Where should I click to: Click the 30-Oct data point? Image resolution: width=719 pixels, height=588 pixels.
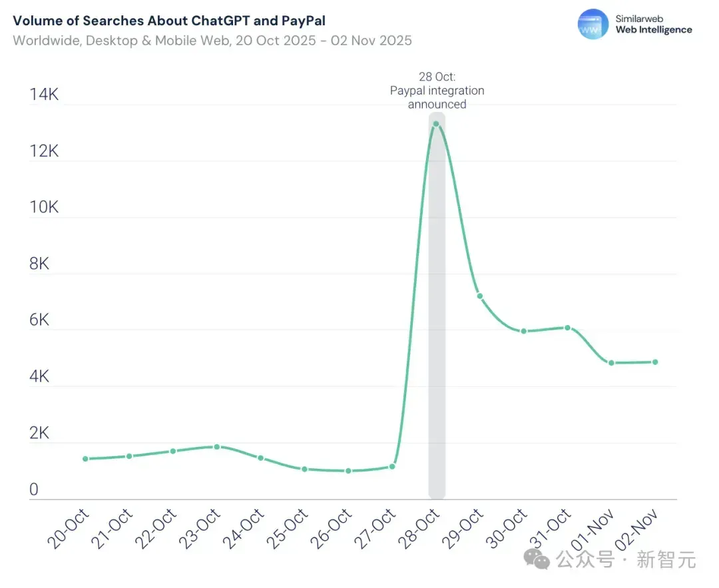click(524, 331)
